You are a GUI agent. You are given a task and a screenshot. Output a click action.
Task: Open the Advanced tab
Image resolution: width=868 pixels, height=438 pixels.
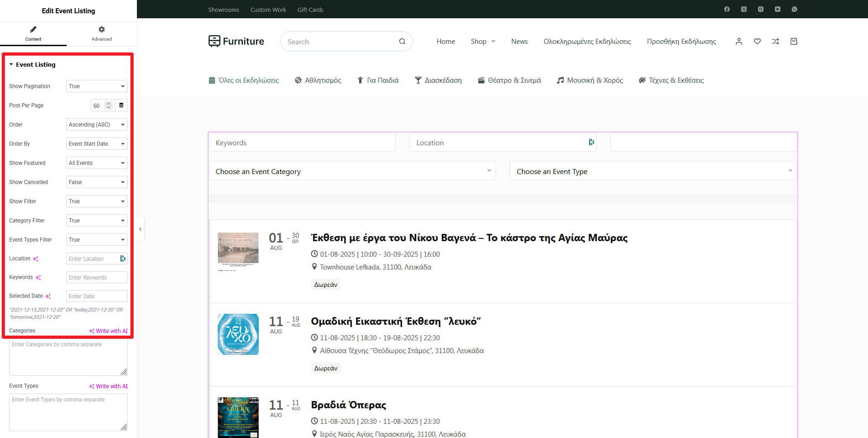pos(101,34)
